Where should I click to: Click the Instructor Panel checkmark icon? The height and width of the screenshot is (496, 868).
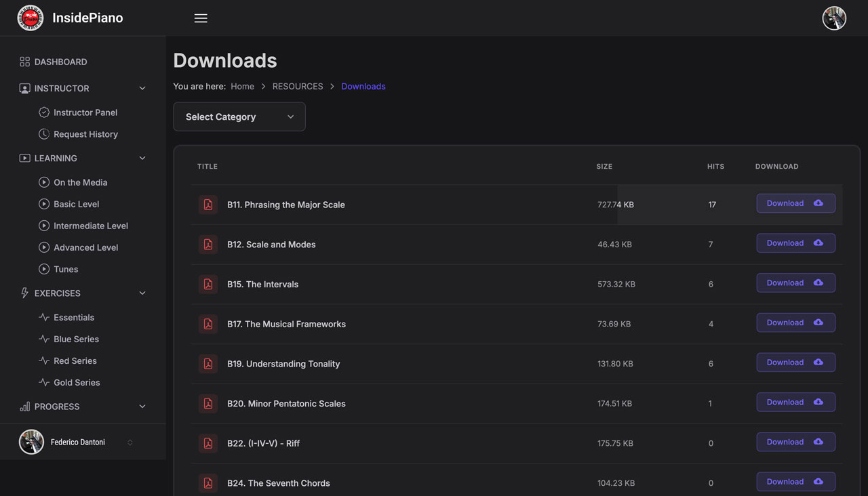click(x=44, y=112)
